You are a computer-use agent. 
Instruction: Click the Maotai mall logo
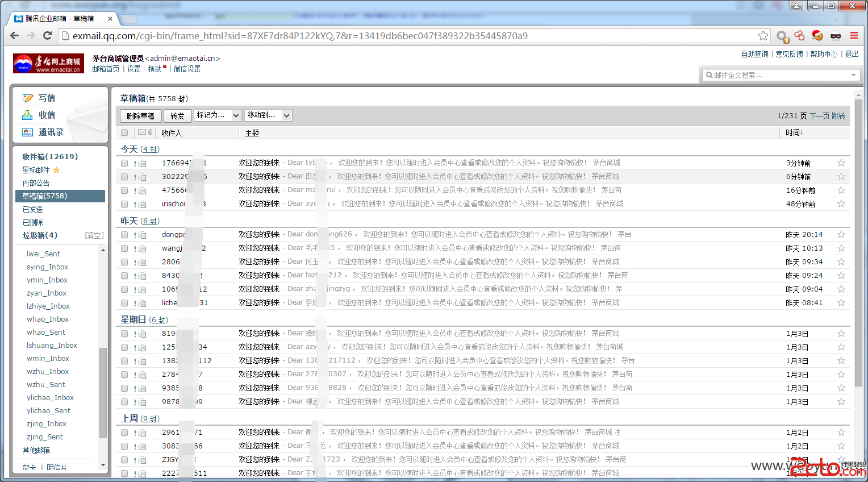(x=48, y=63)
